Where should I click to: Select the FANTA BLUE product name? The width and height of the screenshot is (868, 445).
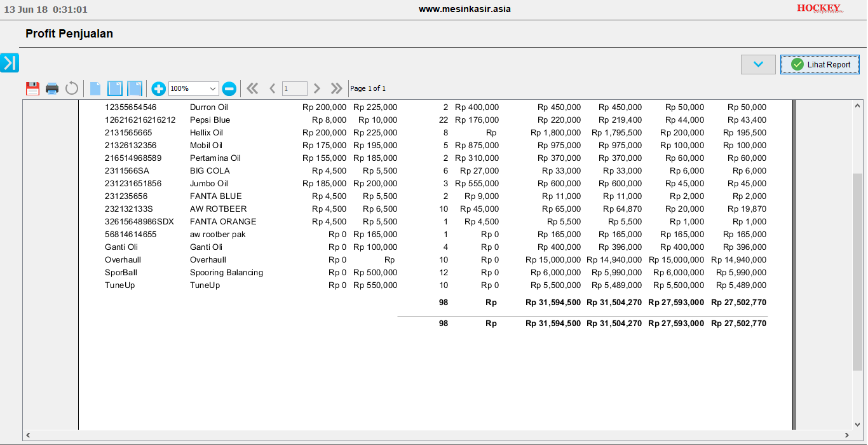coord(216,196)
